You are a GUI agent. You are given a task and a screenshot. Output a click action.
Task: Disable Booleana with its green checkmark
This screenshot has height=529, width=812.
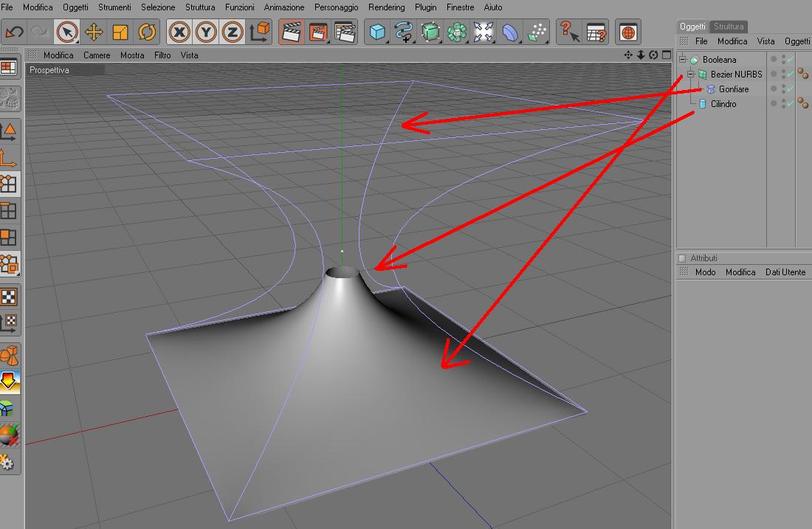pyautogui.click(x=791, y=60)
